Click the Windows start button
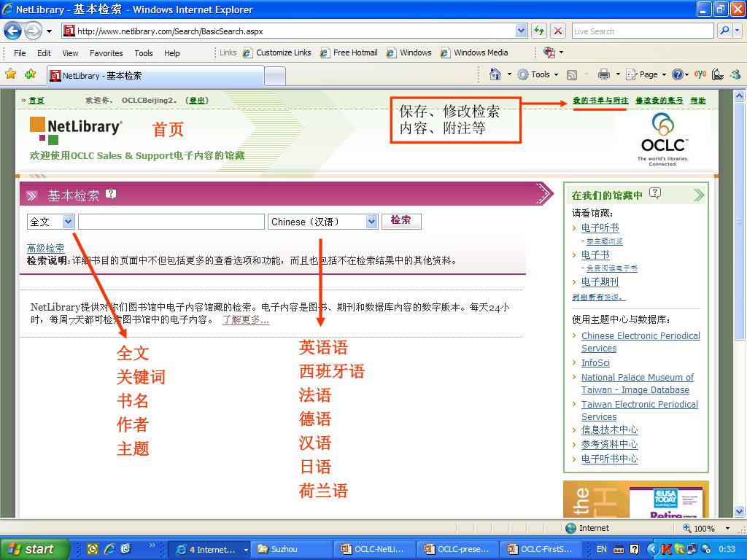 34,549
